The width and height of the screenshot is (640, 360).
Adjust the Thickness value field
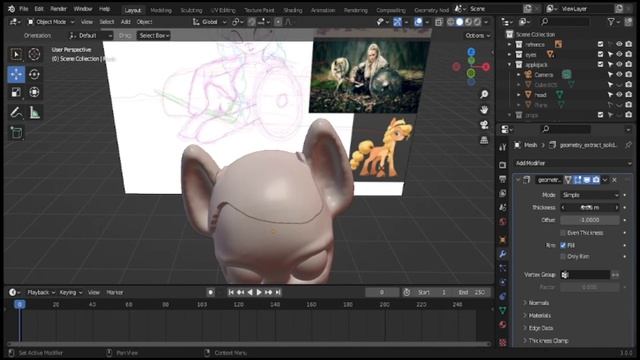click(x=590, y=208)
